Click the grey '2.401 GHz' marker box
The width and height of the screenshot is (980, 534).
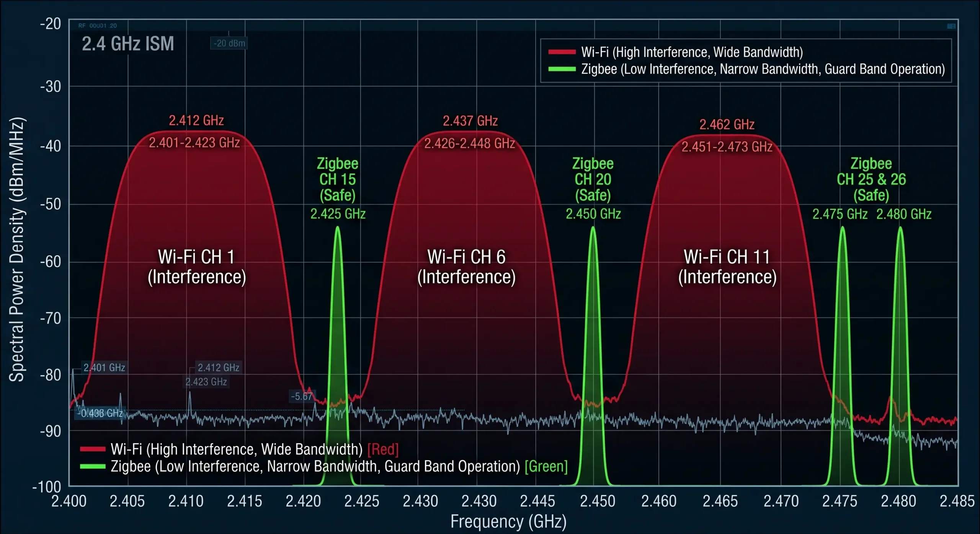point(104,368)
